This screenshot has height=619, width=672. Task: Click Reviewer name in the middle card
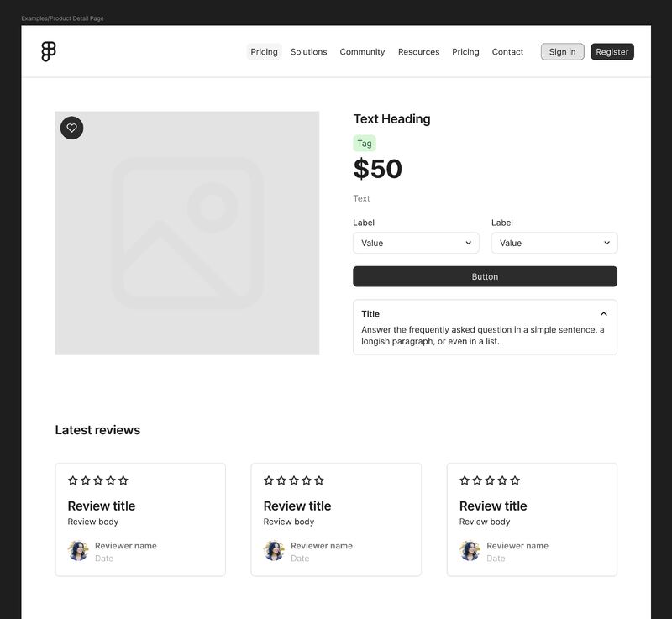pyautogui.click(x=322, y=546)
